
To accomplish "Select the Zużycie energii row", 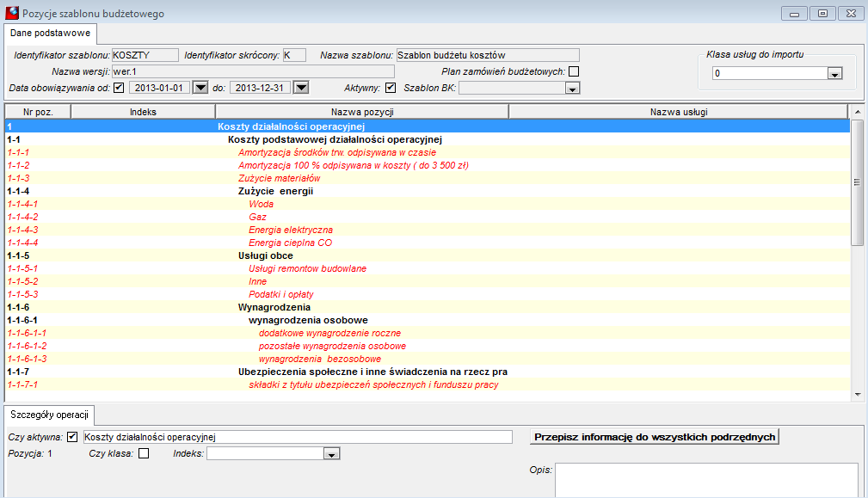I will pos(428,191).
